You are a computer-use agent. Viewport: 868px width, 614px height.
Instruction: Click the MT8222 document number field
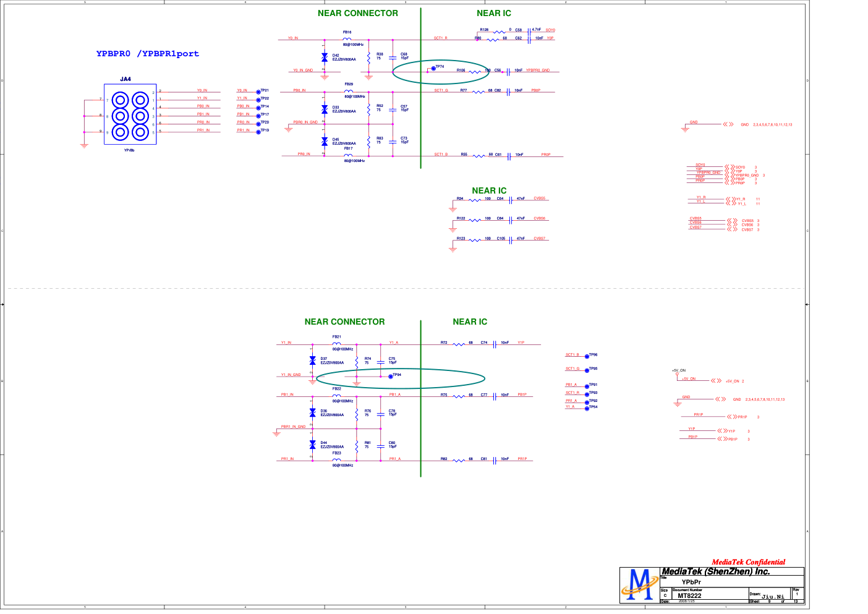689,596
